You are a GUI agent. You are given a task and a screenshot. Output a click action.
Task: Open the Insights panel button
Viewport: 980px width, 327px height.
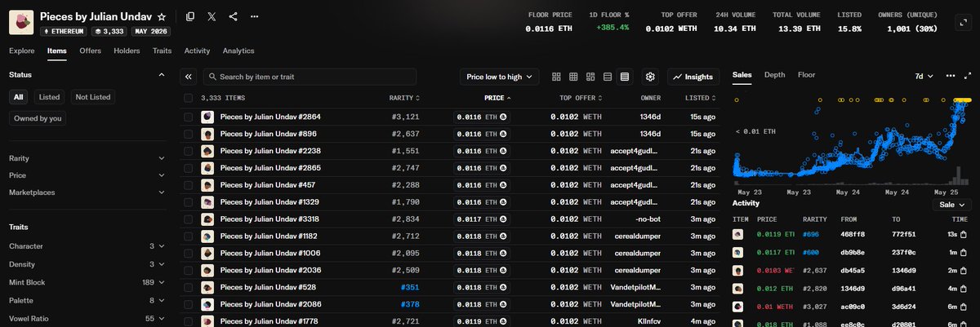(694, 77)
